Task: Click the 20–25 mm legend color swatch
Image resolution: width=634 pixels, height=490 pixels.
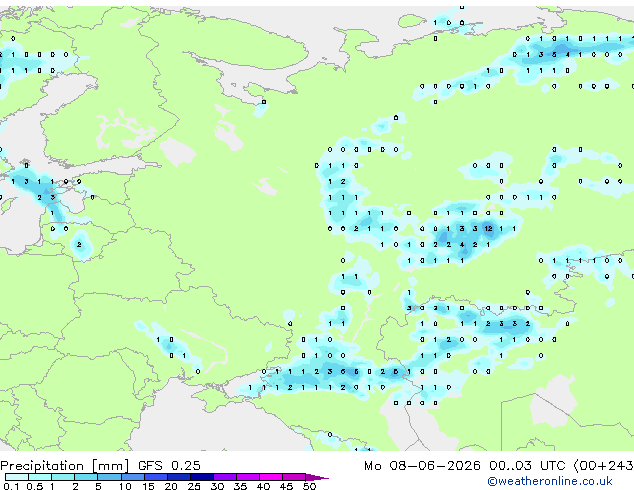Action: coord(179,477)
